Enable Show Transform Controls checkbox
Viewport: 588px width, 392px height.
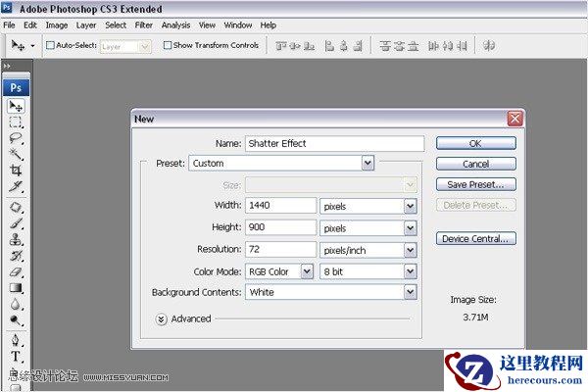[168, 45]
